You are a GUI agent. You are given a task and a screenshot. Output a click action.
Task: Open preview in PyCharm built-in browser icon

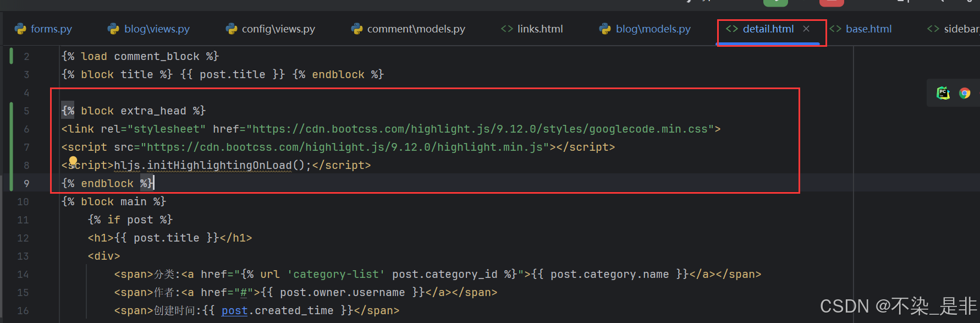[943, 93]
